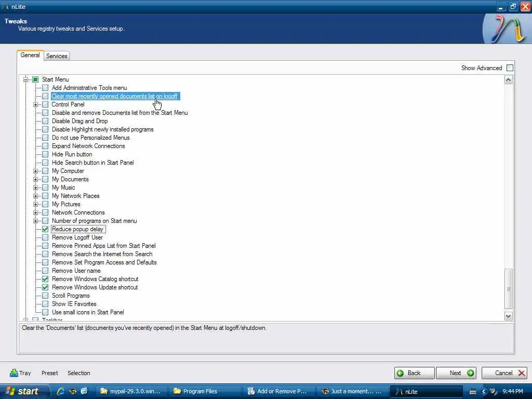The image size is (532, 399).
Task: Select Disable and remove Documents list item
Action: (x=120, y=113)
